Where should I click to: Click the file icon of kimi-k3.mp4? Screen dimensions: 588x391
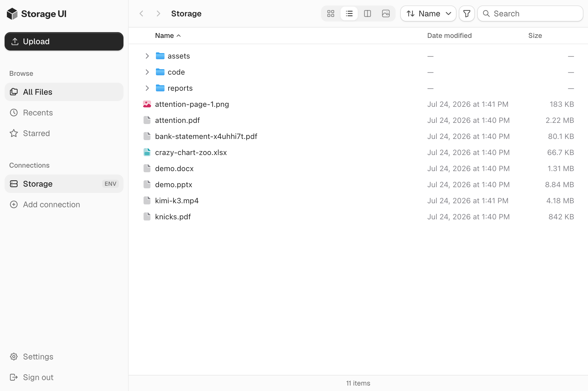[x=147, y=200]
